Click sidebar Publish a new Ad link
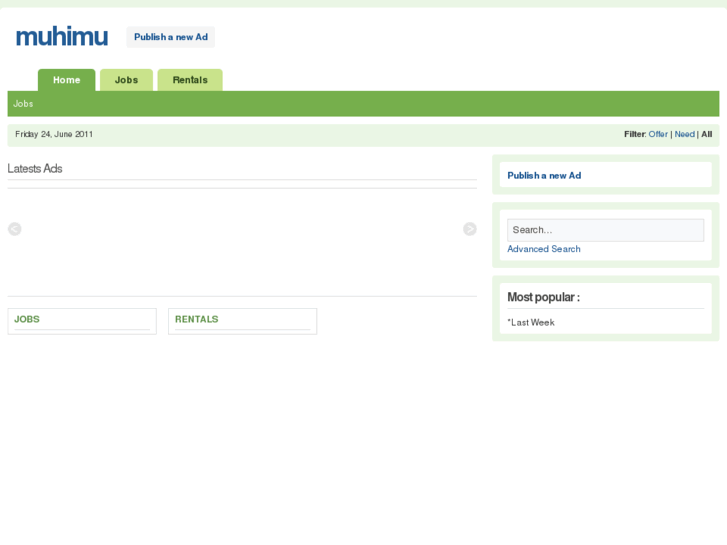Image resolution: width=727 pixels, height=545 pixels. point(544,175)
